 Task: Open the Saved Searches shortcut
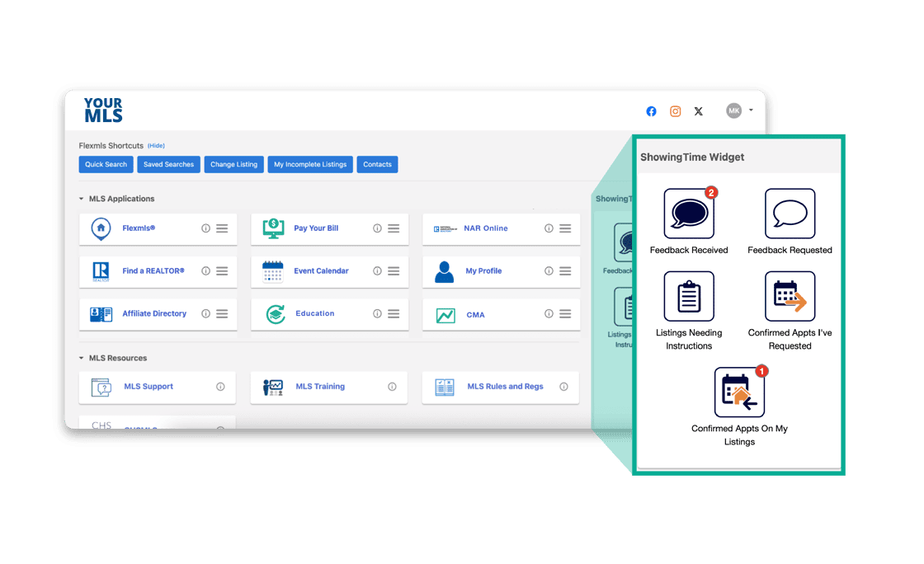[x=168, y=165]
